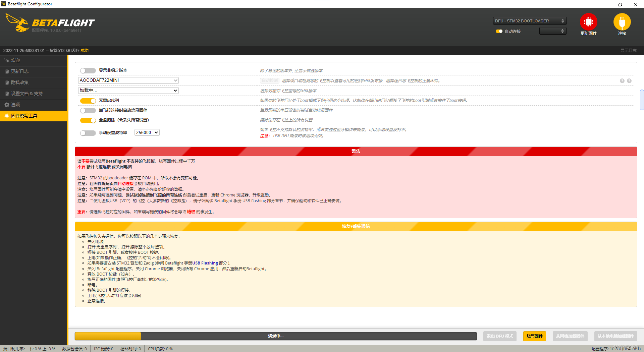Click the Betaflight bee logo

click(17, 23)
